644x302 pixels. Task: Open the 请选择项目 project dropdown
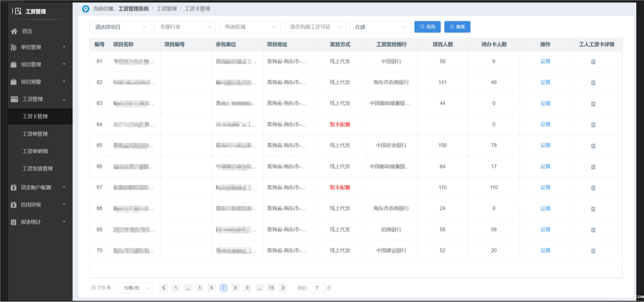120,27
